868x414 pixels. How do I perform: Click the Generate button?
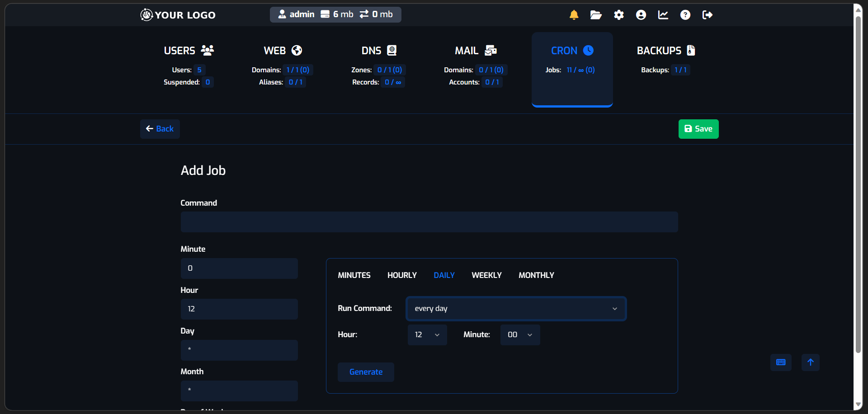[366, 372]
